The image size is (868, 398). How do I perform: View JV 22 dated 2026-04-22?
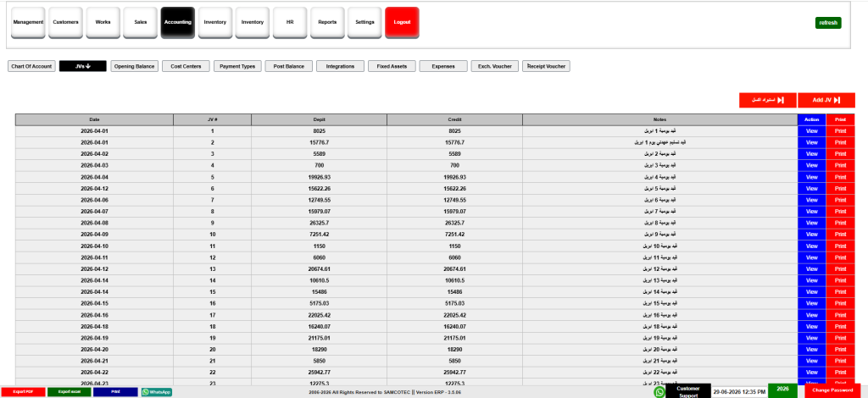pyautogui.click(x=811, y=372)
